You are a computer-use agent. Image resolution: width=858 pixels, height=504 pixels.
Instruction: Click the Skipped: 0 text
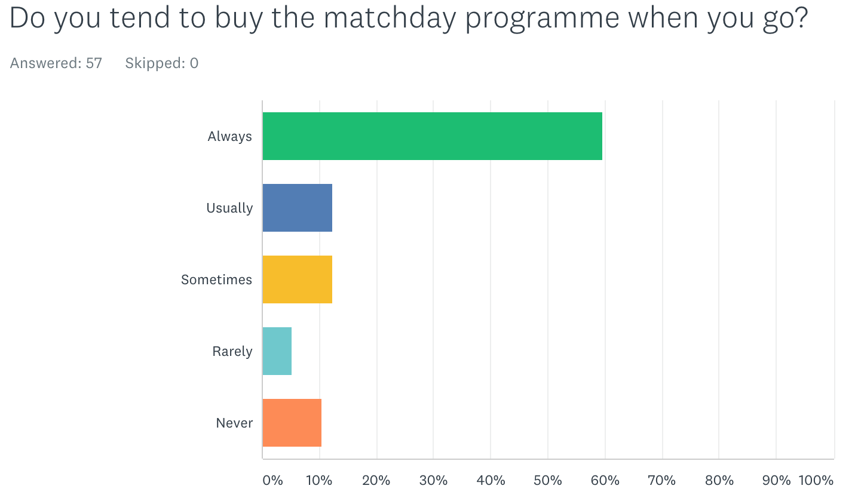point(161,63)
